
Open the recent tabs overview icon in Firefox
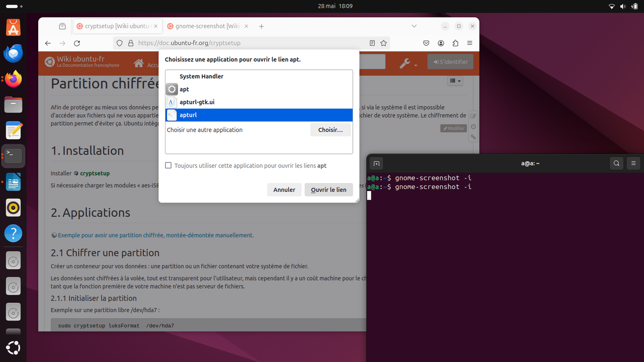tap(62, 26)
